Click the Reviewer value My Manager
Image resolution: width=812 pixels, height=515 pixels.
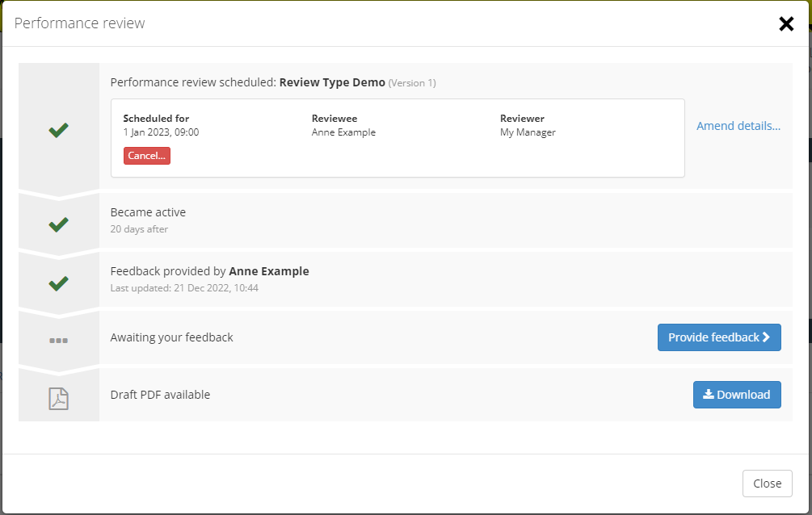pyautogui.click(x=528, y=132)
